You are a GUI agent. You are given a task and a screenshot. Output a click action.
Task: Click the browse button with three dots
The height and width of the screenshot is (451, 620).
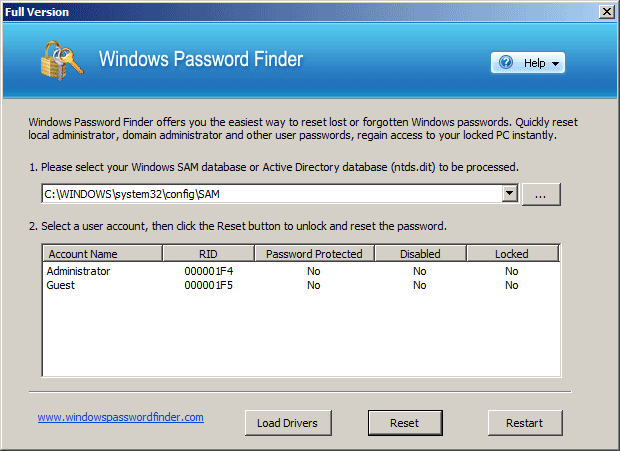pos(541,194)
